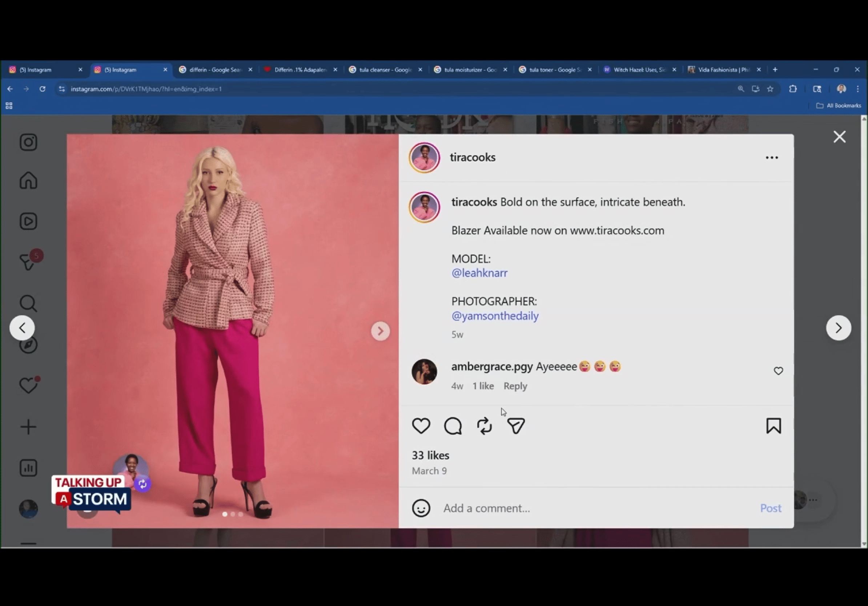868x606 pixels.
Task: Open the three-dot more options menu
Action: click(772, 158)
